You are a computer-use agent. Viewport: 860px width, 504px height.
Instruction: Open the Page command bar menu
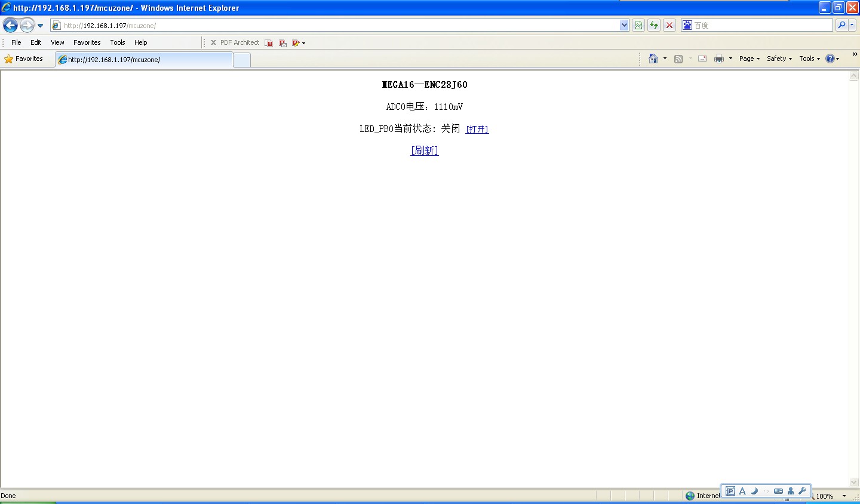pyautogui.click(x=749, y=59)
